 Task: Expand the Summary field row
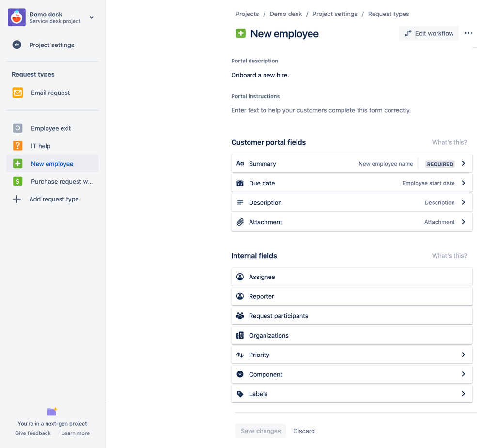tap(464, 164)
